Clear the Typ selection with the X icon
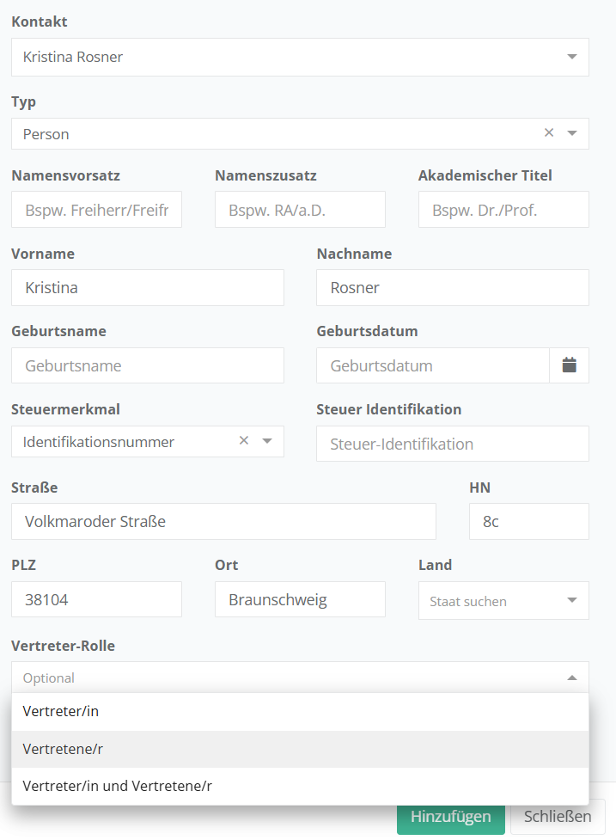Viewport: 616px width, 840px height. (x=549, y=133)
